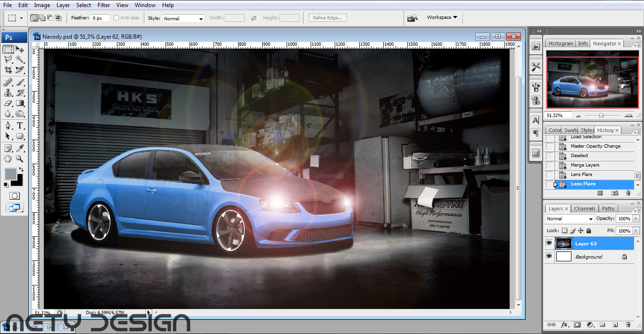Set the foreground color swatch
The height and width of the screenshot is (334, 644).
(x=10, y=174)
